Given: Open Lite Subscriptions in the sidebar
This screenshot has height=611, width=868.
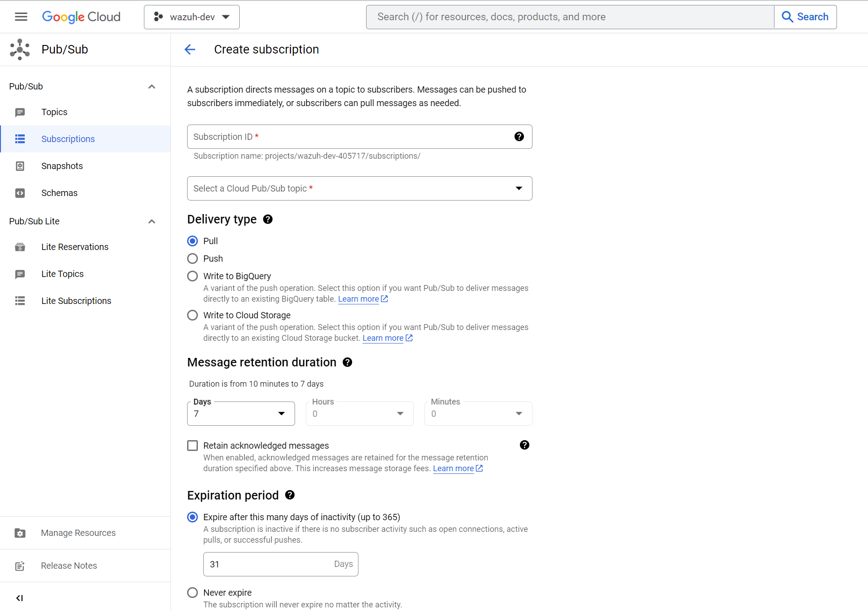Looking at the screenshot, I should pos(76,301).
